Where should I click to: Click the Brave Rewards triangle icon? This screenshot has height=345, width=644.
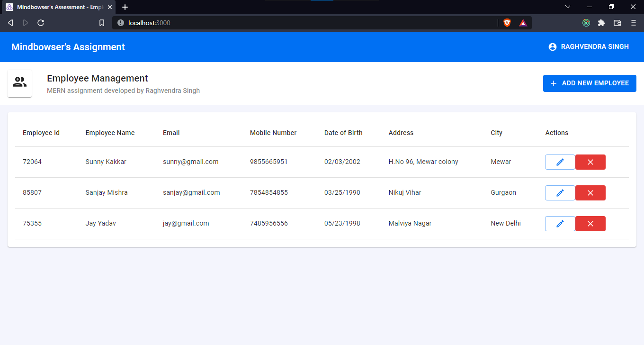[x=522, y=22]
